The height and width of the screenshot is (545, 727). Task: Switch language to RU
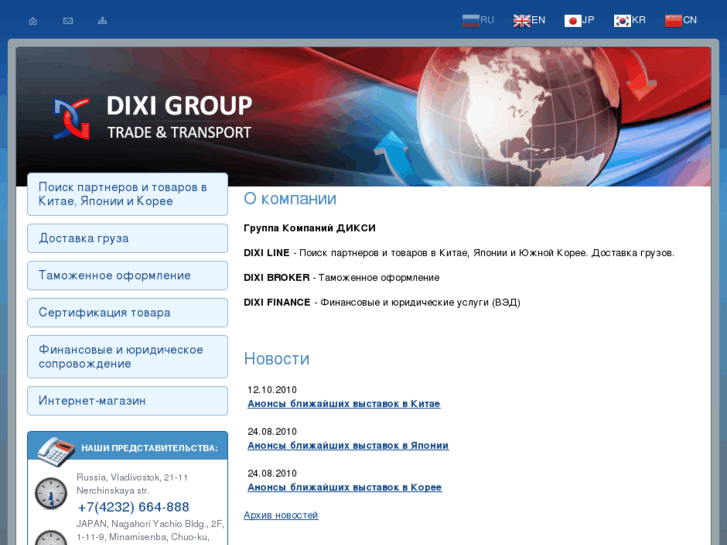pyautogui.click(x=487, y=20)
